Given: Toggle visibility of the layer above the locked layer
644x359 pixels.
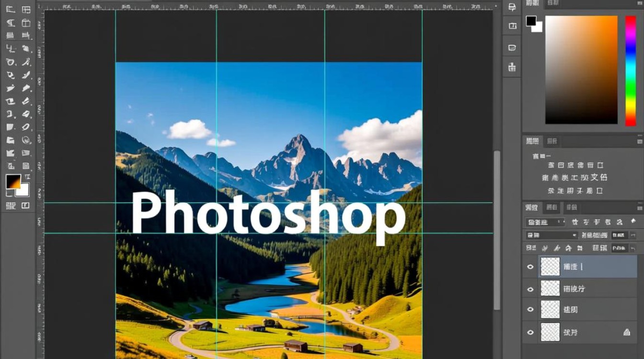Looking at the screenshot, I should (530, 310).
